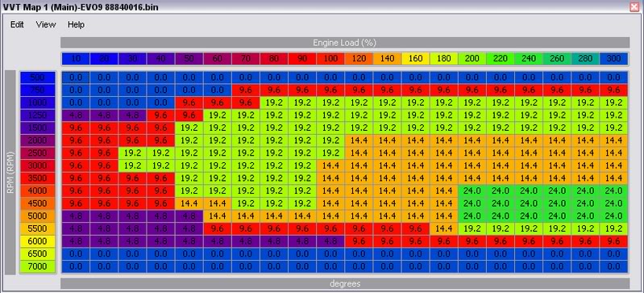Select the 2000 RPM row header
The height and width of the screenshot is (293, 644).
coord(37,140)
